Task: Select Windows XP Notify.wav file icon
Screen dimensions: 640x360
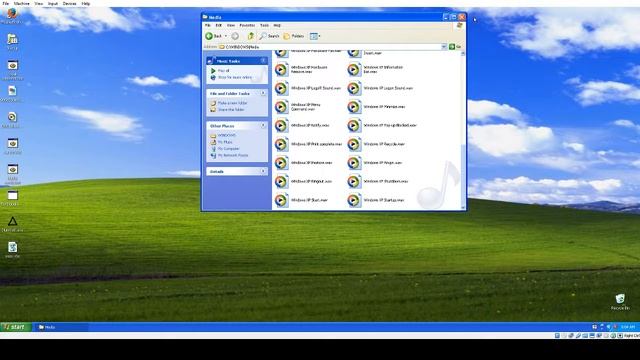Action: (x=281, y=125)
